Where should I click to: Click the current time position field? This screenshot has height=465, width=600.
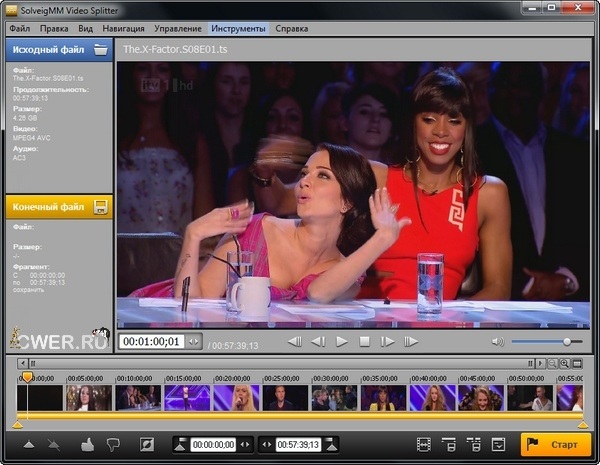[152, 341]
